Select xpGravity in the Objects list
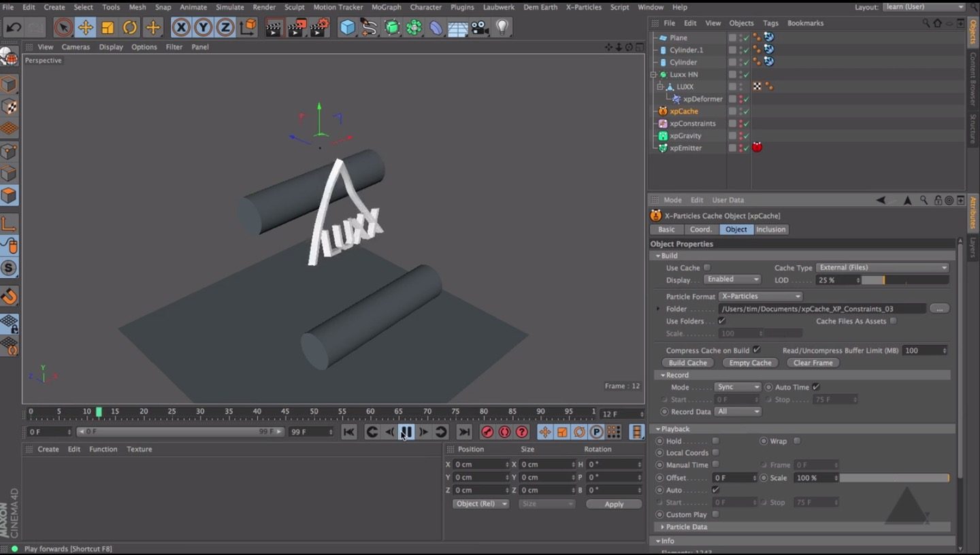 685,135
